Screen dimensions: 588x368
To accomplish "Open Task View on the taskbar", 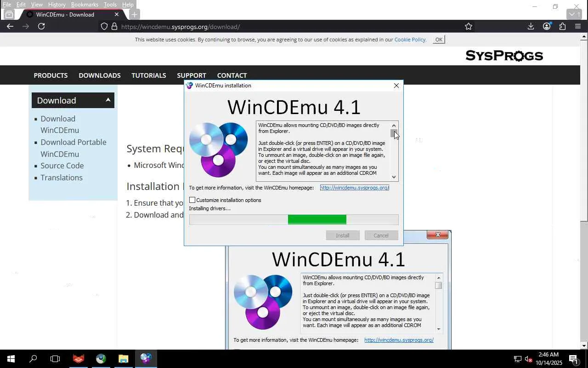I will (55, 359).
